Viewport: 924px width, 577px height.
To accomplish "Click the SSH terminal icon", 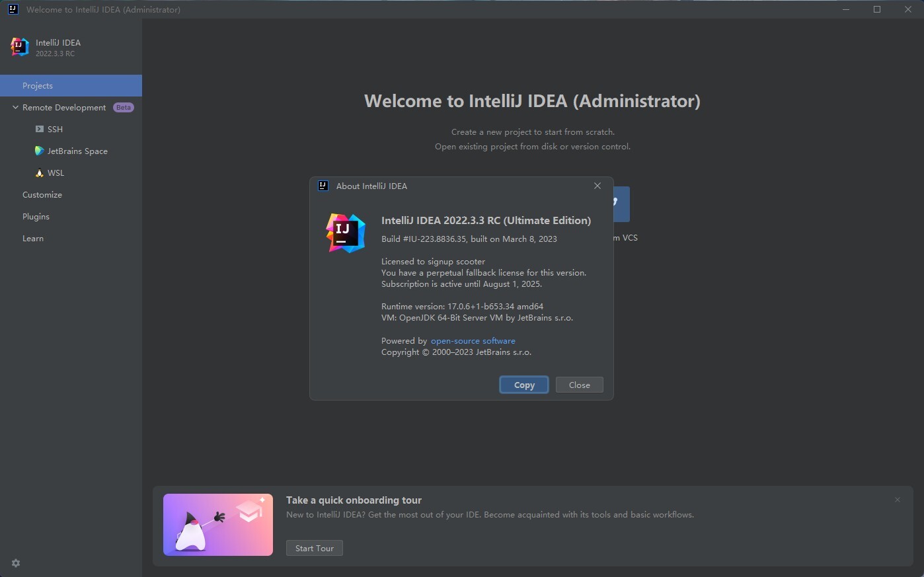I will pyautogui.click(x=40, y=130).
